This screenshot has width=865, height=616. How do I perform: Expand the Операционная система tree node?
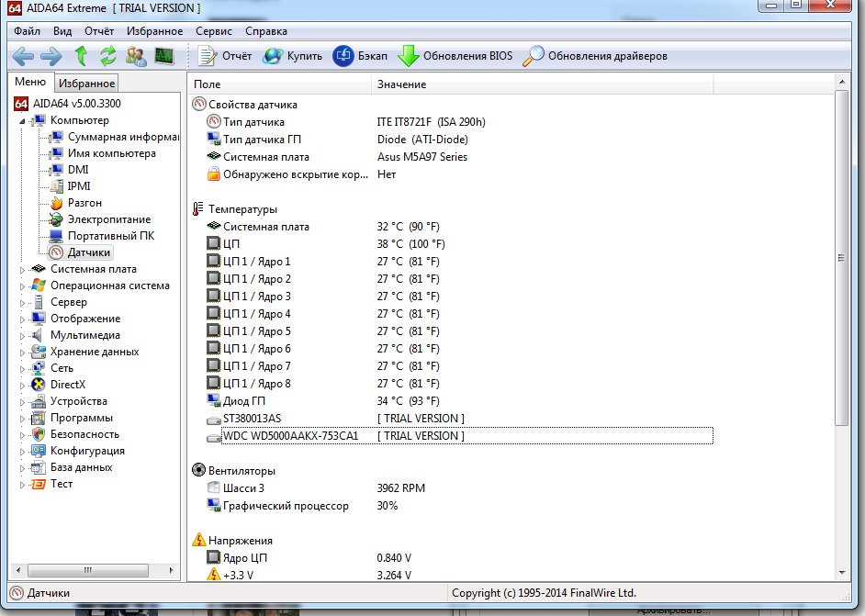(x=23, y=286)
